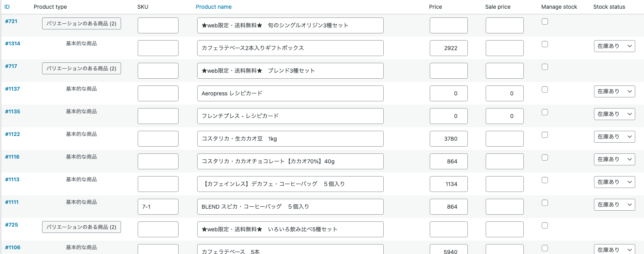
Task: Check Manage stock for Aeropress レシピカード row
Action: (545, 89)
